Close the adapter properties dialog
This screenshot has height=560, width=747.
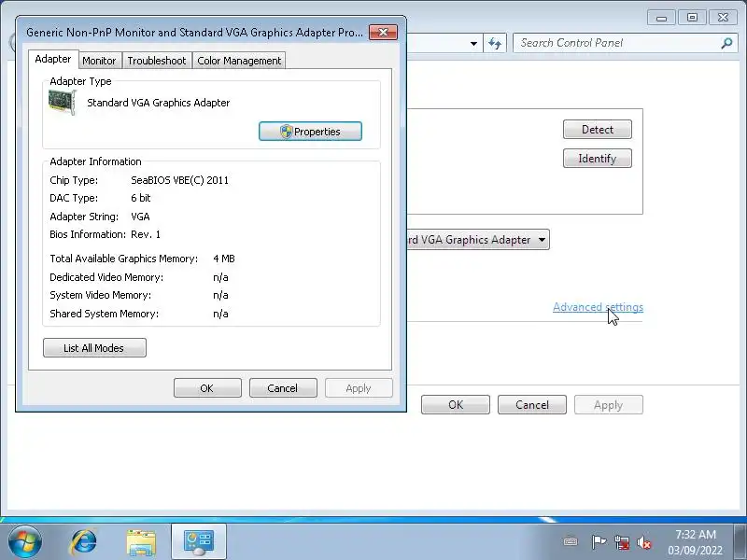pyautogui.click(x=383, y=33)
